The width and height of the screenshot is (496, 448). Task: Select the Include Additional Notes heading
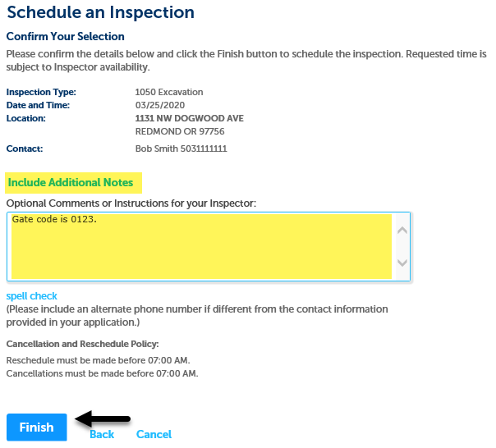click(71, 182)
